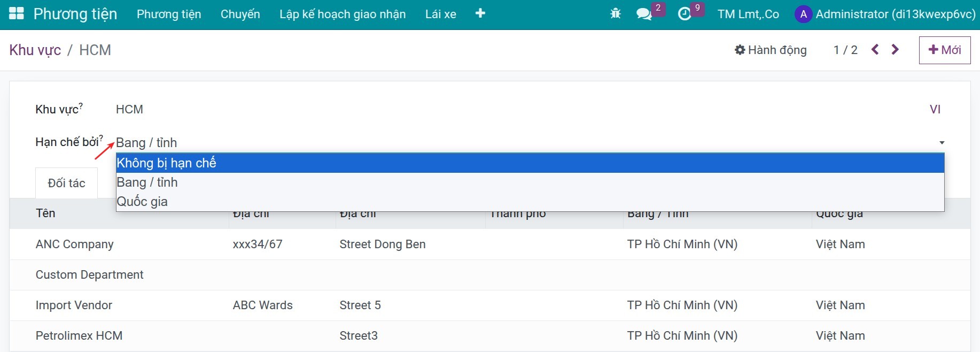Click the ABC Wards address cell
Image resolution: width=980 pixels, height=352 pixels.
point(263,305)
